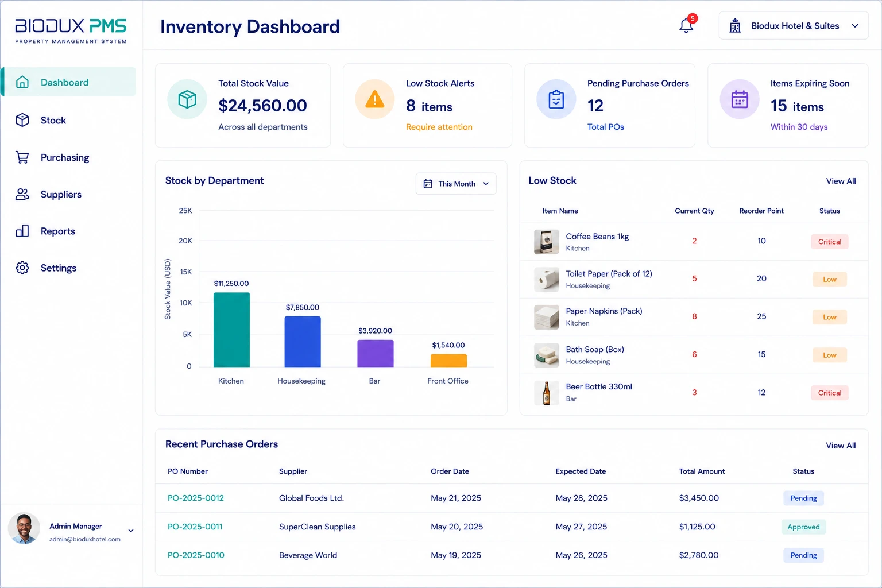Click the SuperClean Supplies supplier cell
This screenshot has width=882, height=588.
click(317, 527)
